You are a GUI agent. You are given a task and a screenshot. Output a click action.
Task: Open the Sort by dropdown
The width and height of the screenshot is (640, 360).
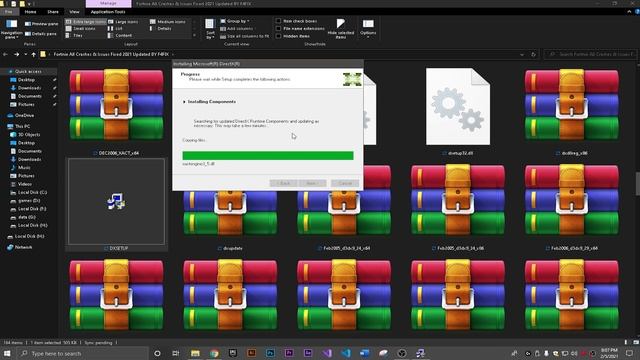210,29
